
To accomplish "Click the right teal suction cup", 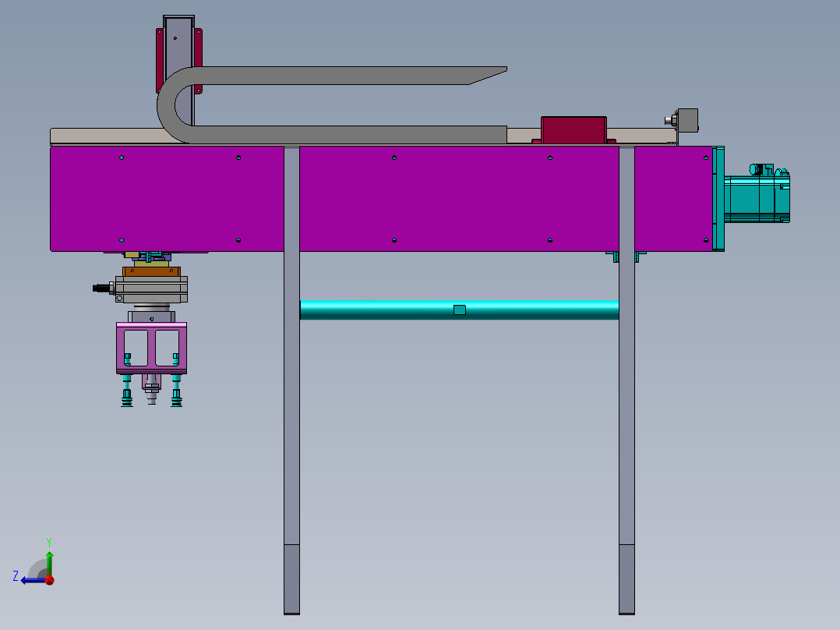I will (176, 398).
